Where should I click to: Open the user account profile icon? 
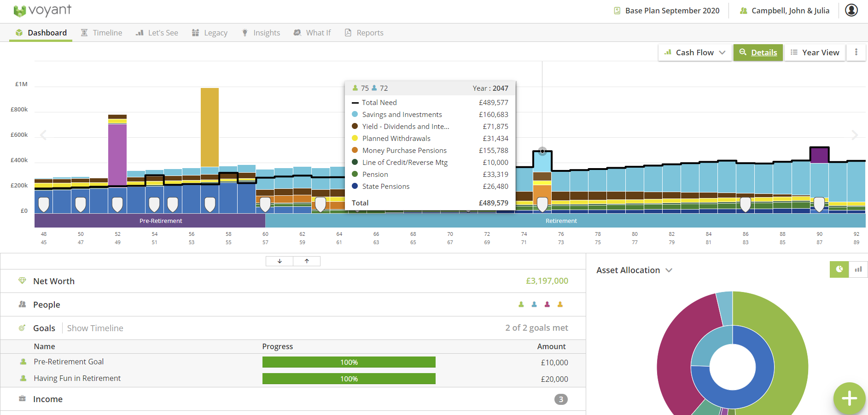point(851,10)
